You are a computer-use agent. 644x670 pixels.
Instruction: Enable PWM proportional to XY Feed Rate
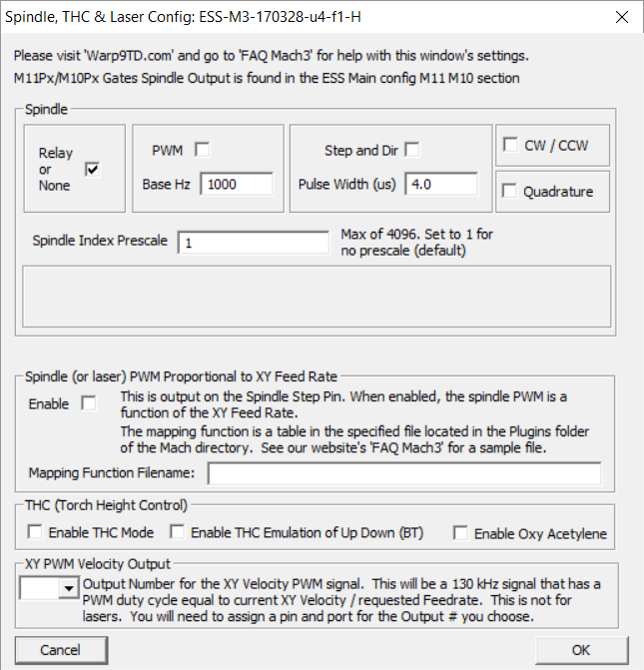89,403
